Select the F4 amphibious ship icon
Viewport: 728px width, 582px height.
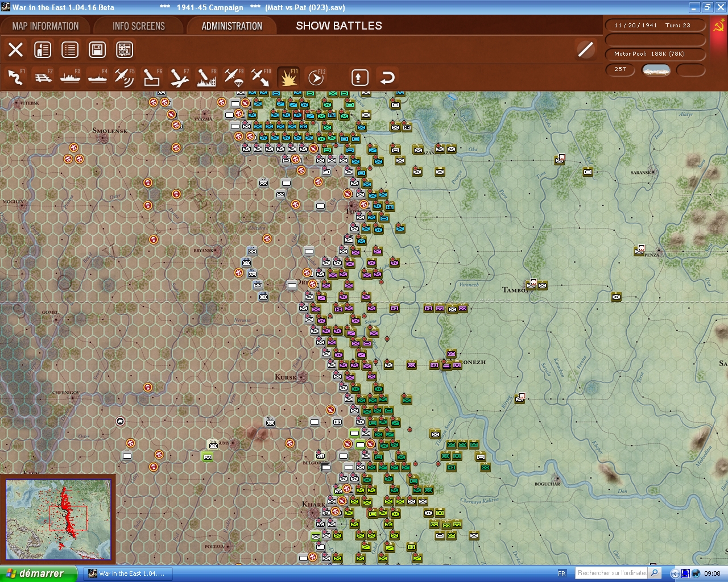click(x=98, y=77)
